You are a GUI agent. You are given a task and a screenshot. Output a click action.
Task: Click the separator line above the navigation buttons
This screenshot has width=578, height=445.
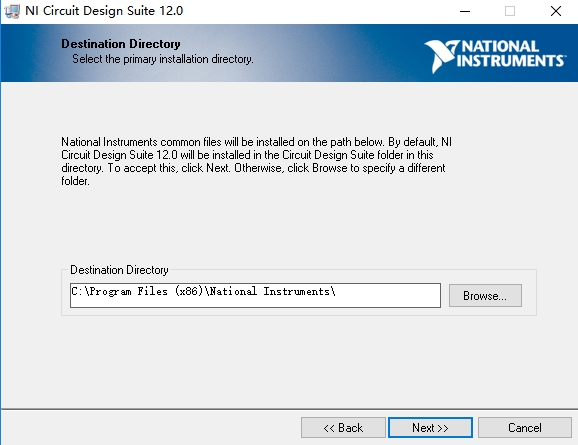(289, 409)
